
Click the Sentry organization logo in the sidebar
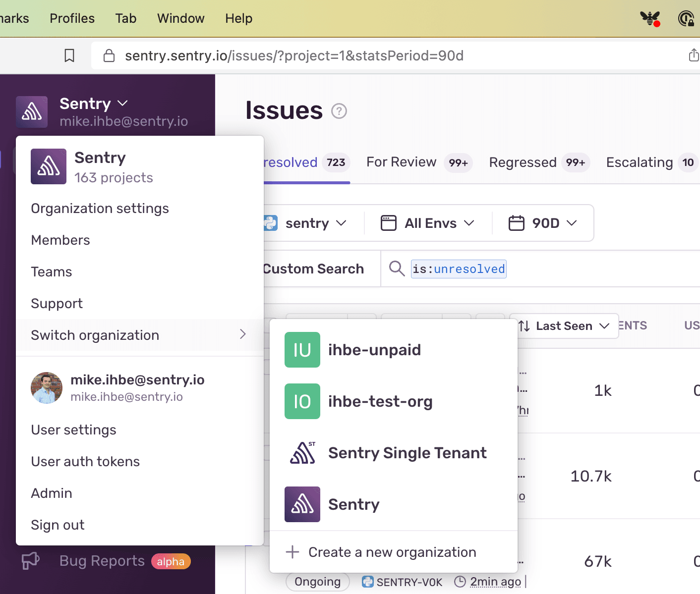click(31, 111)
